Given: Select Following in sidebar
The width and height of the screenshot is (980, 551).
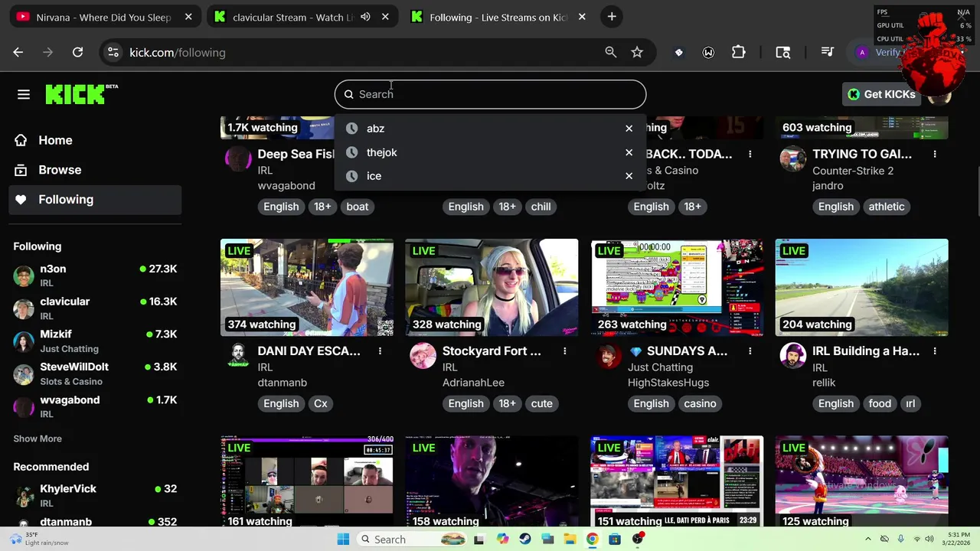Looking at the screenshot, I should [95, 200].
